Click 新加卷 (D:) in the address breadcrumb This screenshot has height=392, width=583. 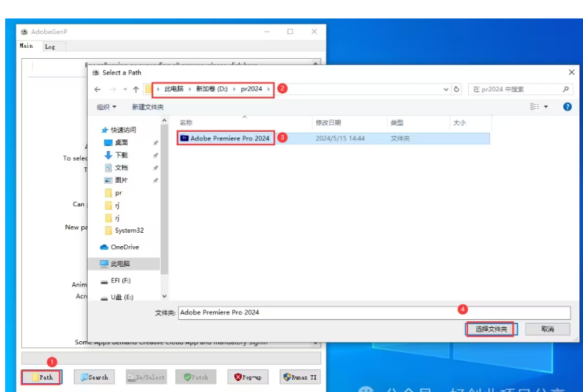pyautogui.click(x=212, y=89)
